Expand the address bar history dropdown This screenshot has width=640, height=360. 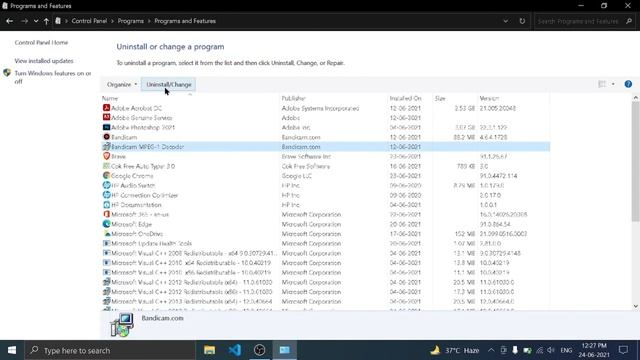tap(506, 21)
